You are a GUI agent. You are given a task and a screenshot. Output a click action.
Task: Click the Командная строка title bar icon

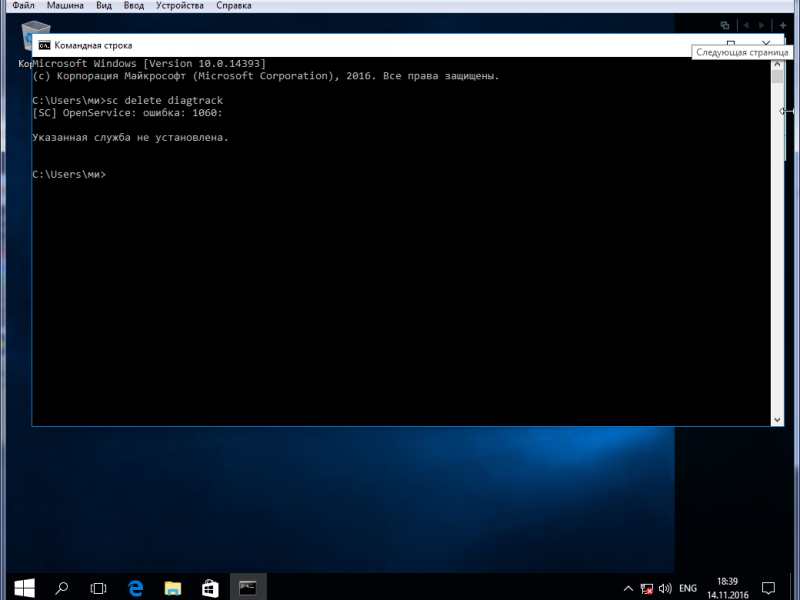click(x=44, y=45)
